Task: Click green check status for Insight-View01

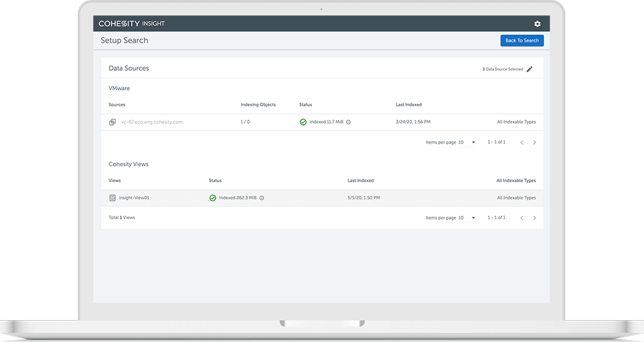Action: (213, 198)
